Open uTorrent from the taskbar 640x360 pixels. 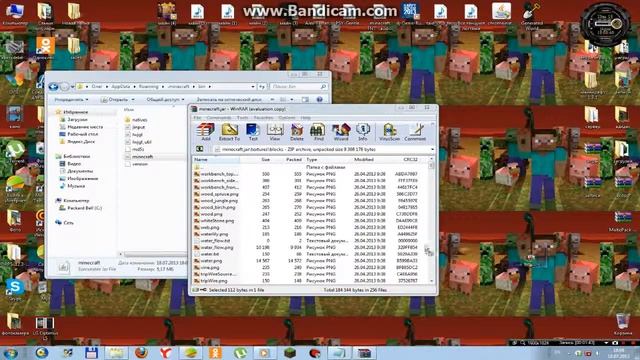coord(240,353)
